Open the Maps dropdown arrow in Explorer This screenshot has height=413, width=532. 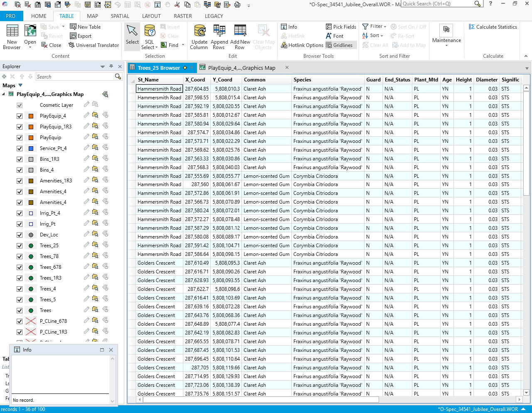tap(20, 86)
